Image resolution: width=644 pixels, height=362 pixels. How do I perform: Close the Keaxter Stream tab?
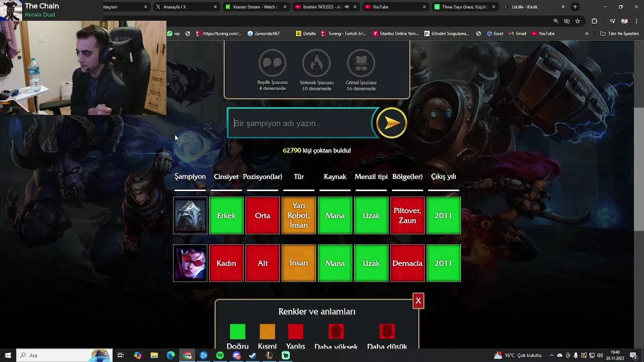285,7
